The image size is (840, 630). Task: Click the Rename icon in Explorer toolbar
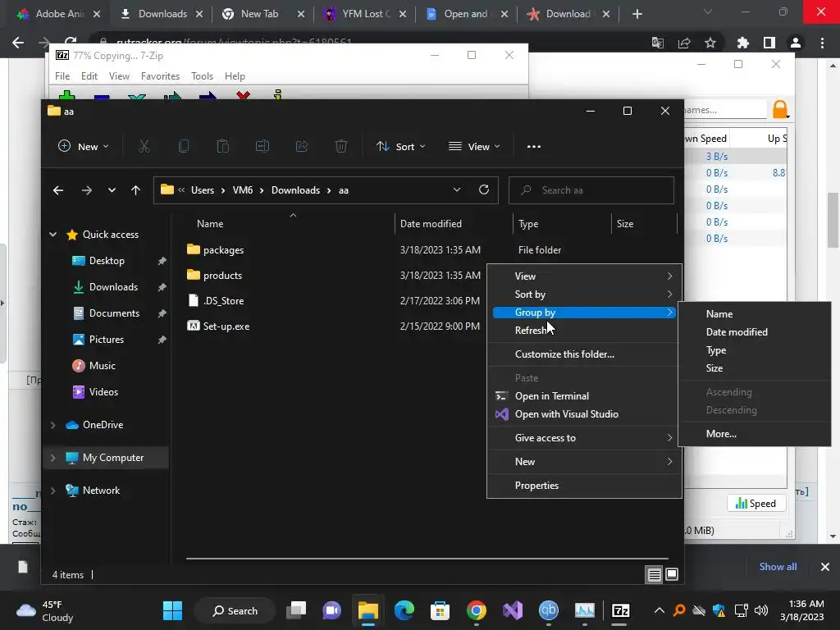tap(262, 146)
